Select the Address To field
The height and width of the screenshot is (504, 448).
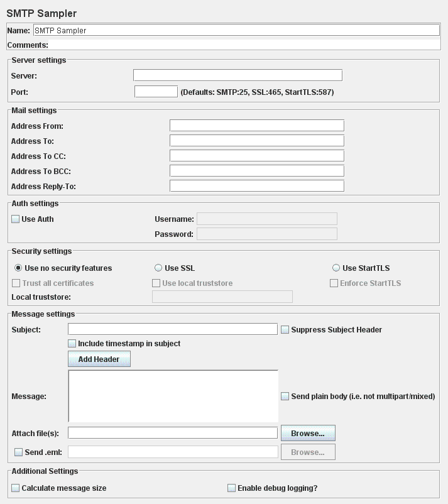tap(256, 141)
